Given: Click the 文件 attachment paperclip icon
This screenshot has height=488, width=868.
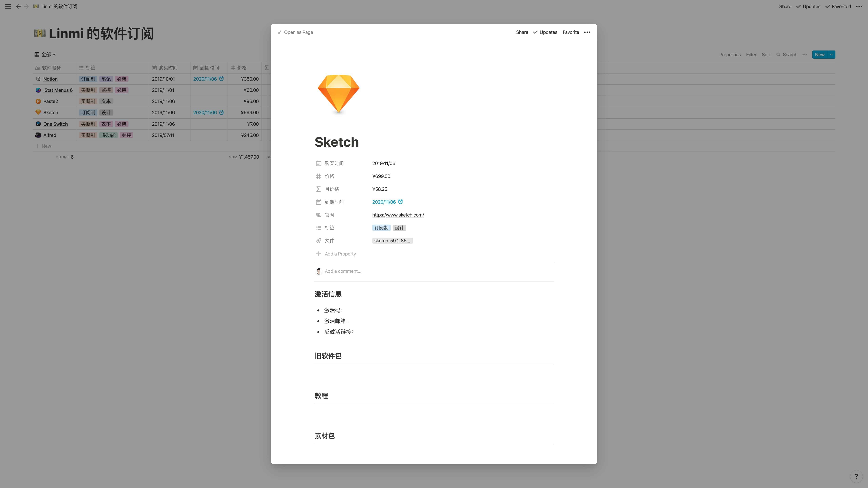Looking at the screenshot, I should click(x=318, y=240).
